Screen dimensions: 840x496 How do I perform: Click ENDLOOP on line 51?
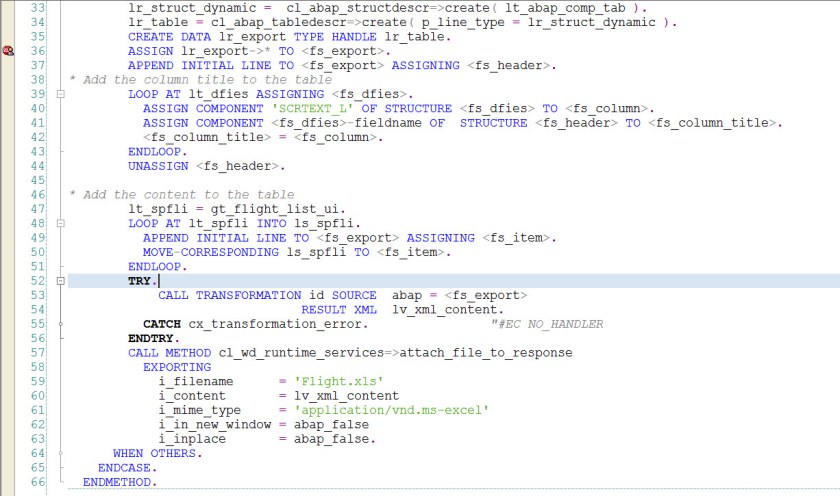(154, 267)
